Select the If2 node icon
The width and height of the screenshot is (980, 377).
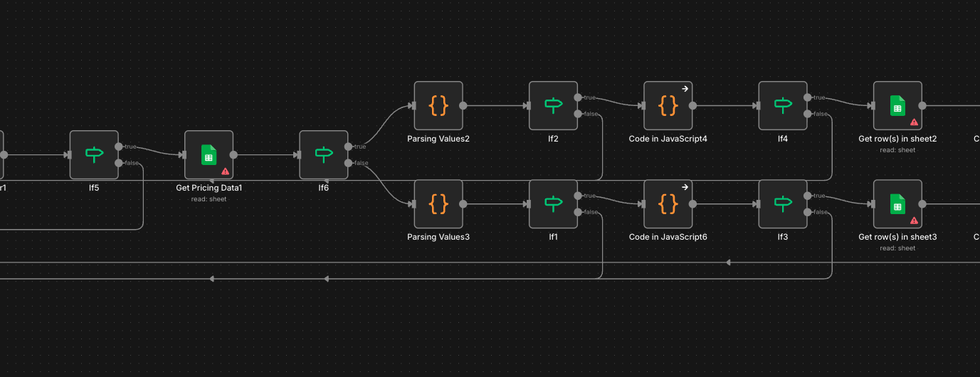pyautogui.click(x=554, y=105)
